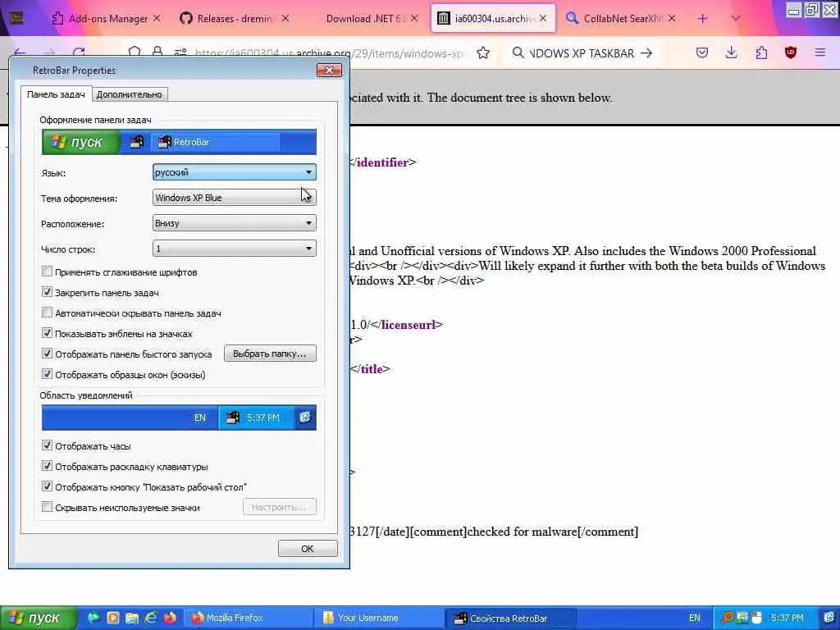Open the extensions puzzle icon
The image size is (840, 630).
(x=761, y=53)
